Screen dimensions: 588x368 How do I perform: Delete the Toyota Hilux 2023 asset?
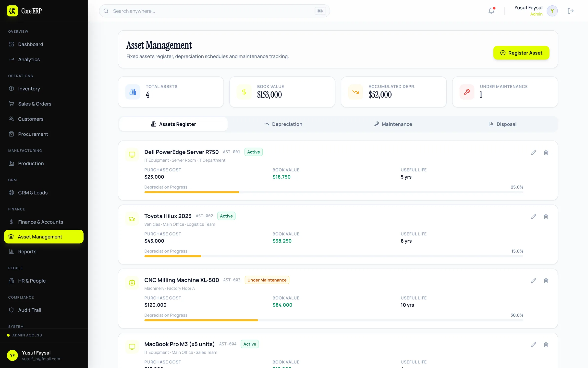click(x=546, y=217)
